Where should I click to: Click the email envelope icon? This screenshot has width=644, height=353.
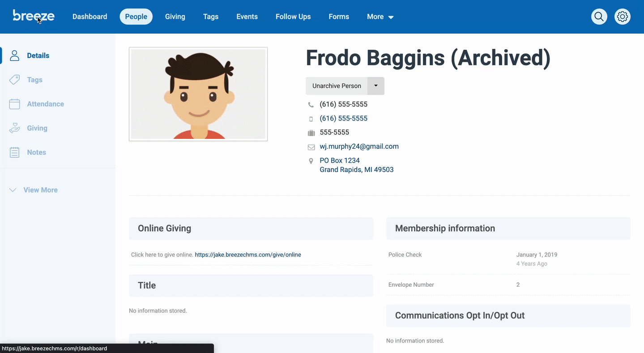click(311, 147)
